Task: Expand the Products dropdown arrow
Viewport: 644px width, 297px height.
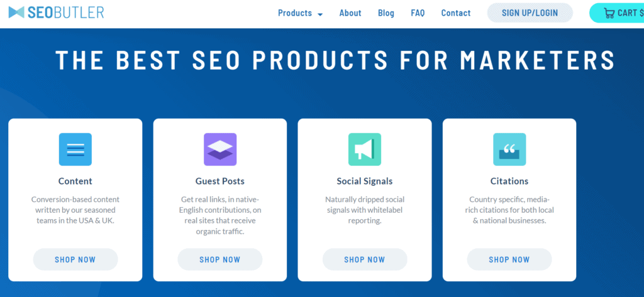Action: coord(320,14)
